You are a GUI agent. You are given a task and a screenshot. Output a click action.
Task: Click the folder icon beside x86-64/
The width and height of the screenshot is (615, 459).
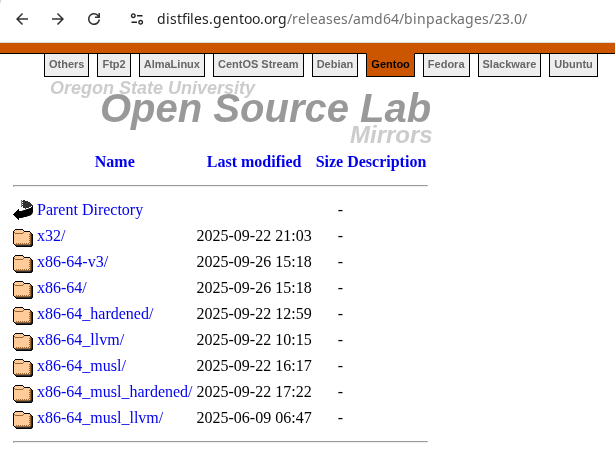coord(23,289)
